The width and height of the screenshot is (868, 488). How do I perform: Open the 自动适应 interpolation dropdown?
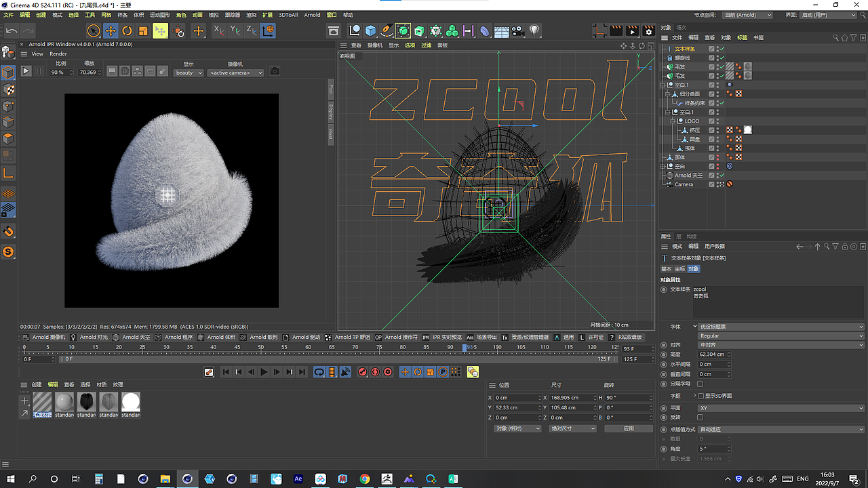tap(781, 429)
